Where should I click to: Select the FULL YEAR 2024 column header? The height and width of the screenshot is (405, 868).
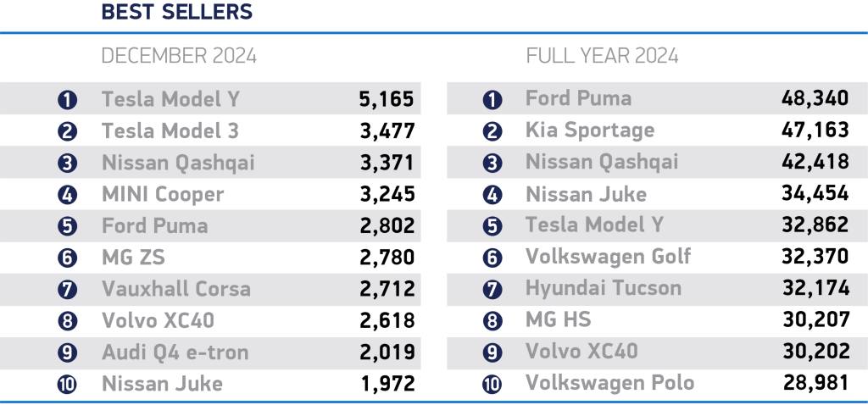(x=602, y=57)
